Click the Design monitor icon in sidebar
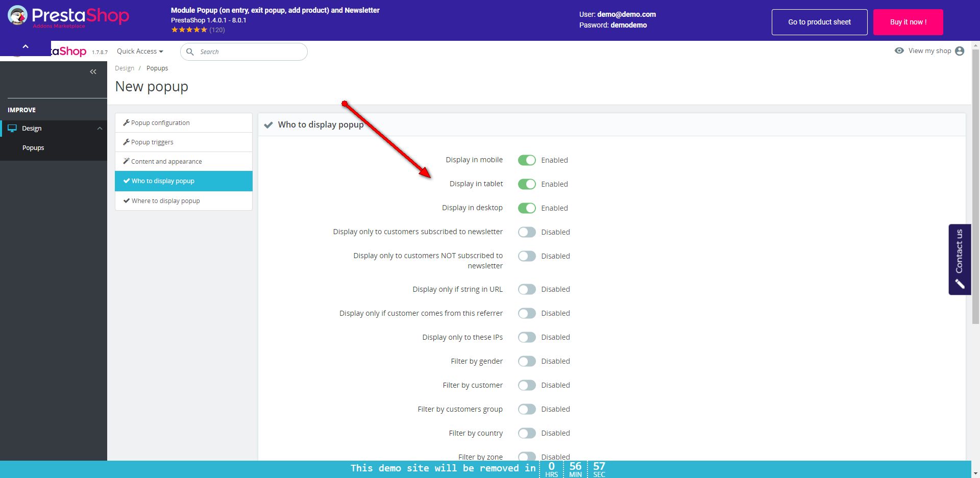 coord(12,129)
